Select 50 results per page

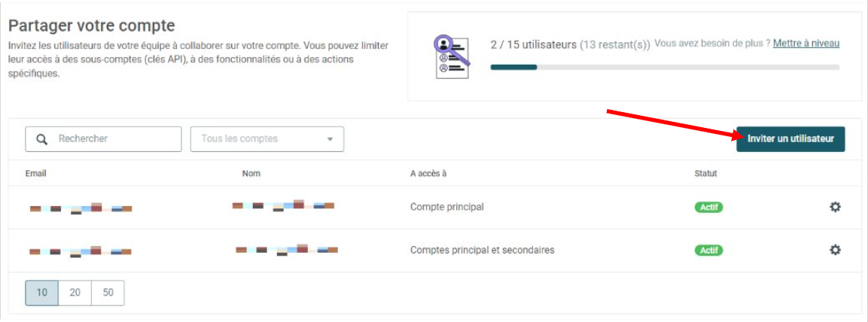pos(108,293)
